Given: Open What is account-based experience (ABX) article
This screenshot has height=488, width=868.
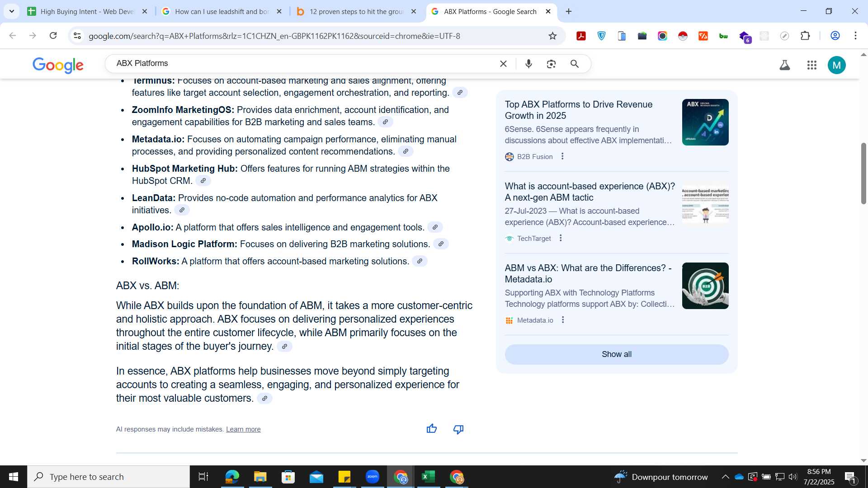Looking at the screenshot, I should pos(590,192).
